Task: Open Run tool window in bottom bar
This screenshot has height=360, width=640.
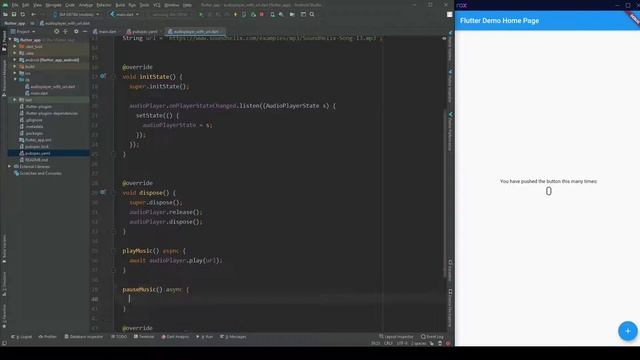Action: (204, 337)
